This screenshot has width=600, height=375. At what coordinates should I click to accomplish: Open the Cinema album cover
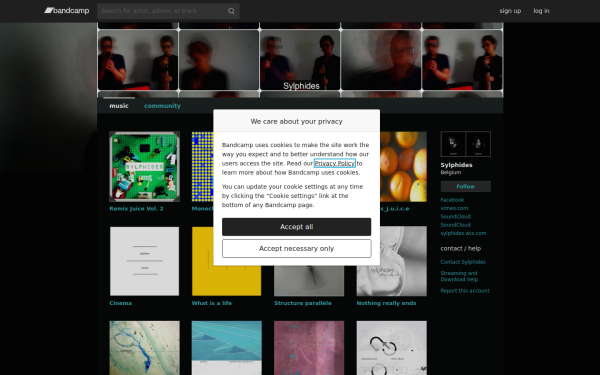pyautogui.click(x=144, y=261)
